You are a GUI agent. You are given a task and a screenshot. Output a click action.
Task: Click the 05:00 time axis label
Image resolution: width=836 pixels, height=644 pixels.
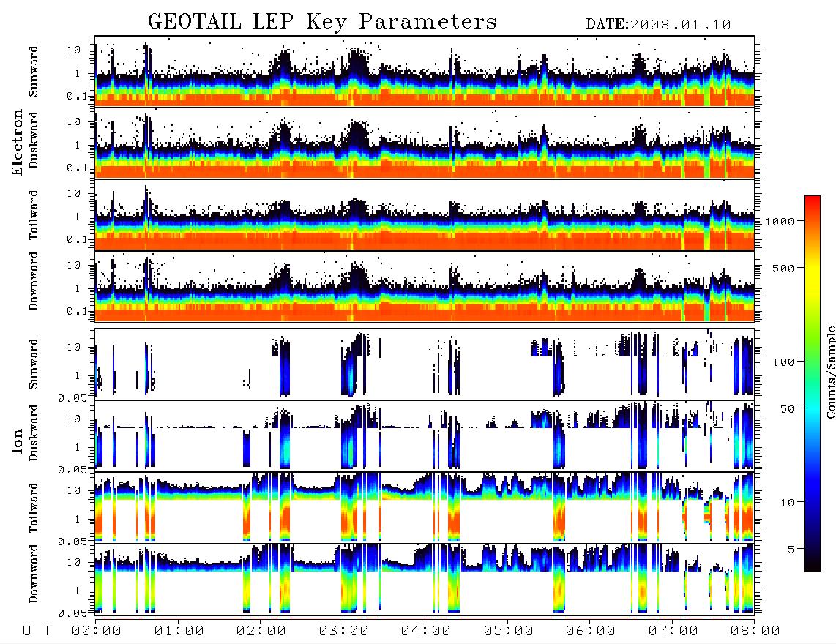point(509,632)
